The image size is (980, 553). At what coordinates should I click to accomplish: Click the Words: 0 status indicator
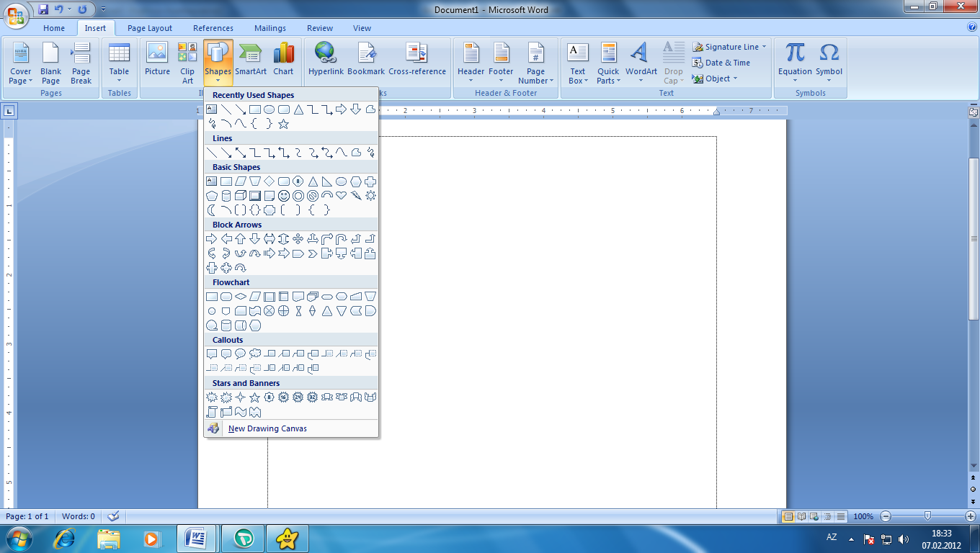coord(79,516)
